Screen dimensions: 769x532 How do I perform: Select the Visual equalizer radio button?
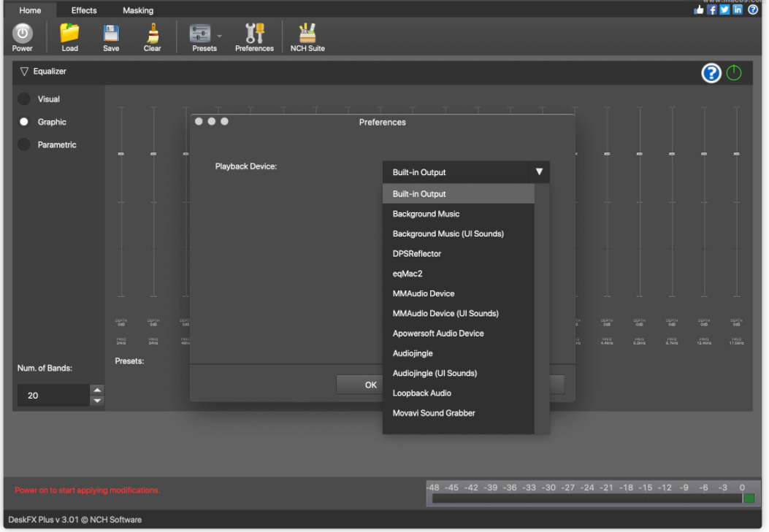point(24,99)
